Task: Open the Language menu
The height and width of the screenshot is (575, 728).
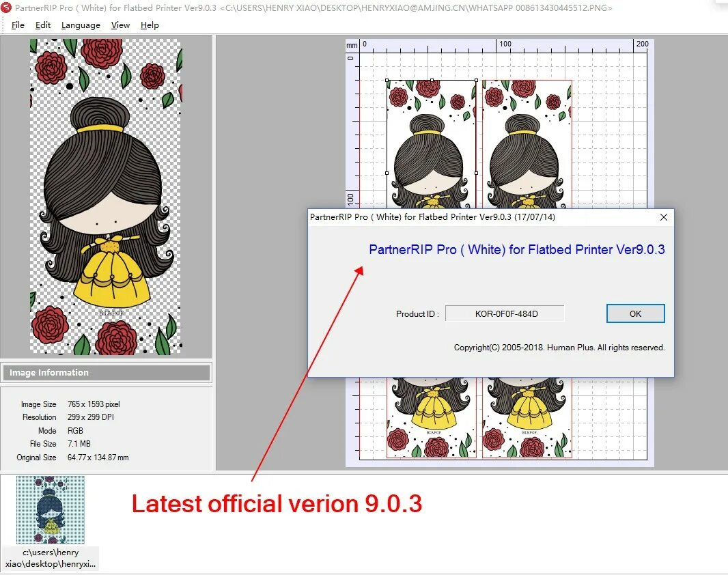Action: coord(81,25)
